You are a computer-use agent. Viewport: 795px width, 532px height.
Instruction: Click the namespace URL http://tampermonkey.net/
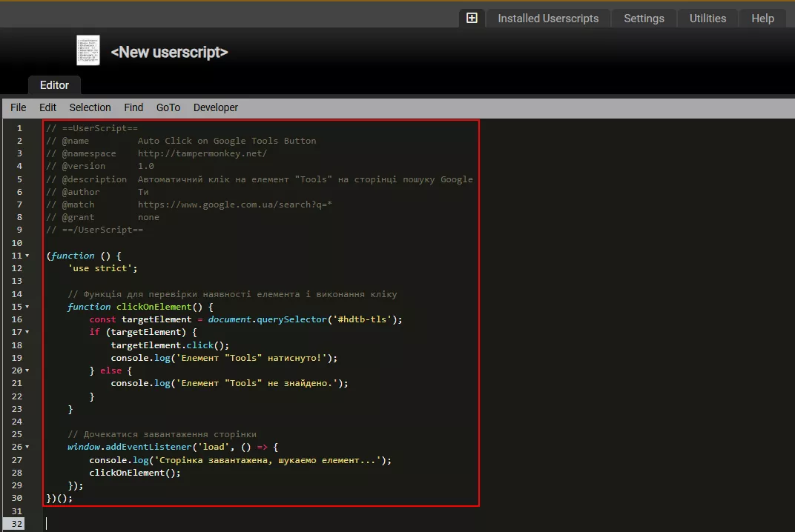202,153
